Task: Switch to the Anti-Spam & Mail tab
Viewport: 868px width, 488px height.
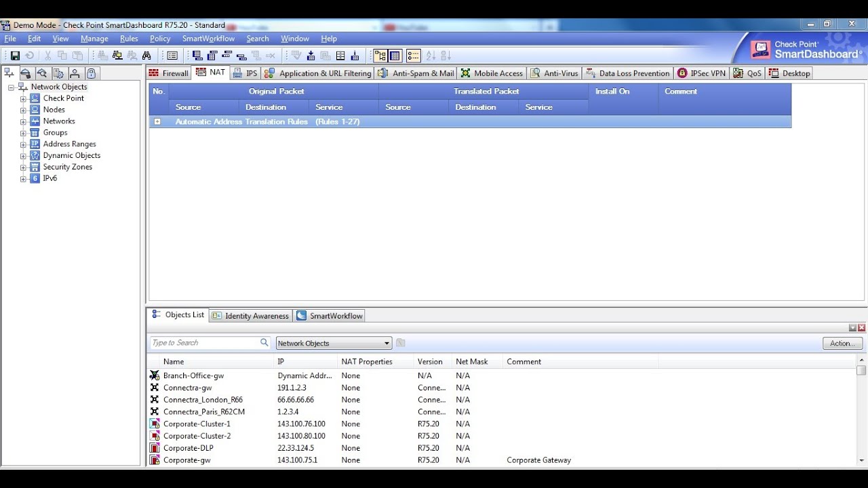Action: tap(416, 73)
